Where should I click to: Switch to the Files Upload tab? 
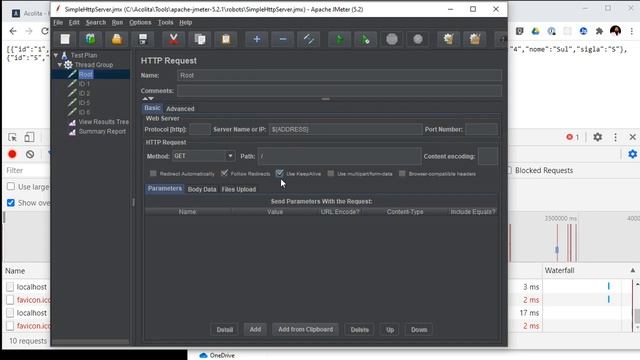coord(239,189)
